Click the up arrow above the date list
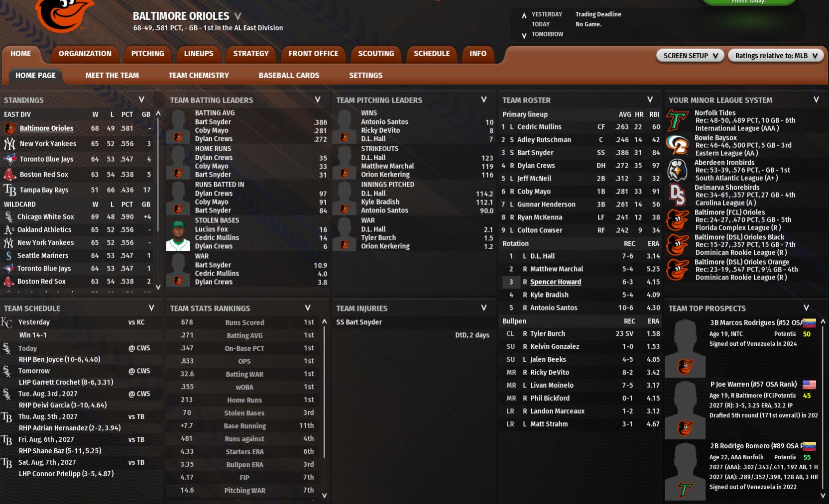Viewport: 829px width, 504px height. [x=524, y=15]
